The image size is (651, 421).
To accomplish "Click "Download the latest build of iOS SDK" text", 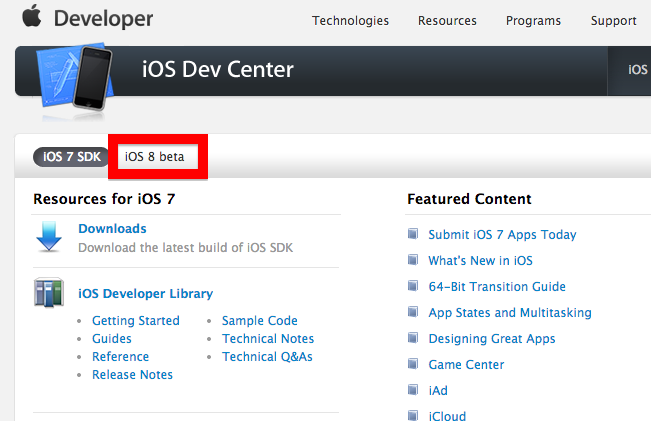I will point(186,247).
